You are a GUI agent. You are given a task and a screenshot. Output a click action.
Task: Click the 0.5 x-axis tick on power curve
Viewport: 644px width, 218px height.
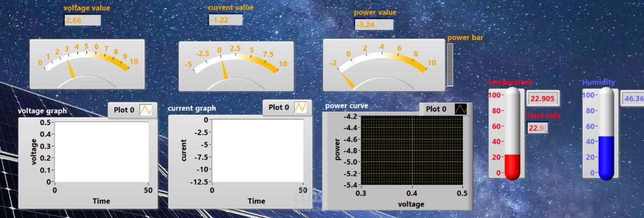tap(462, 193)
